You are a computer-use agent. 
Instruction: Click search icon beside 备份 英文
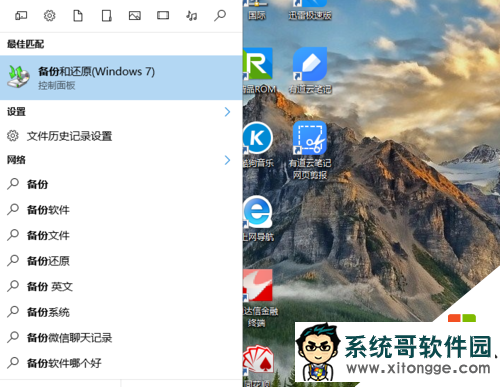[x=13, y=285]
